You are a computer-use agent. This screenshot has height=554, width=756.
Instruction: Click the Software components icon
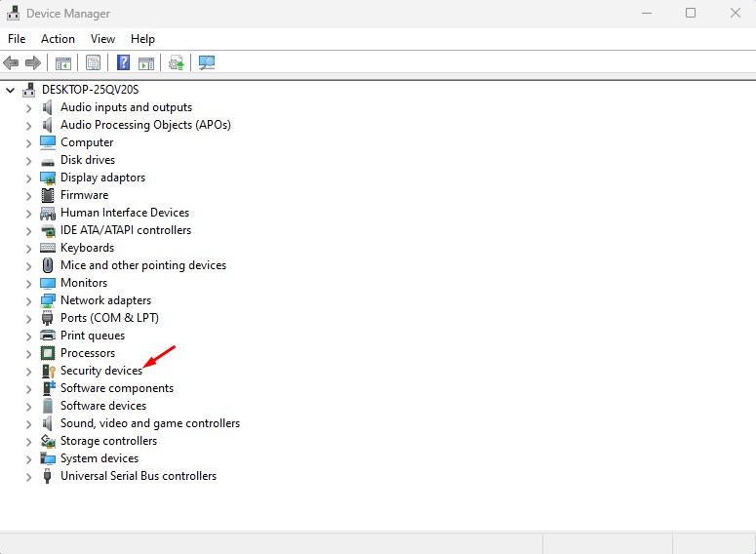click(x=49, y=387)
